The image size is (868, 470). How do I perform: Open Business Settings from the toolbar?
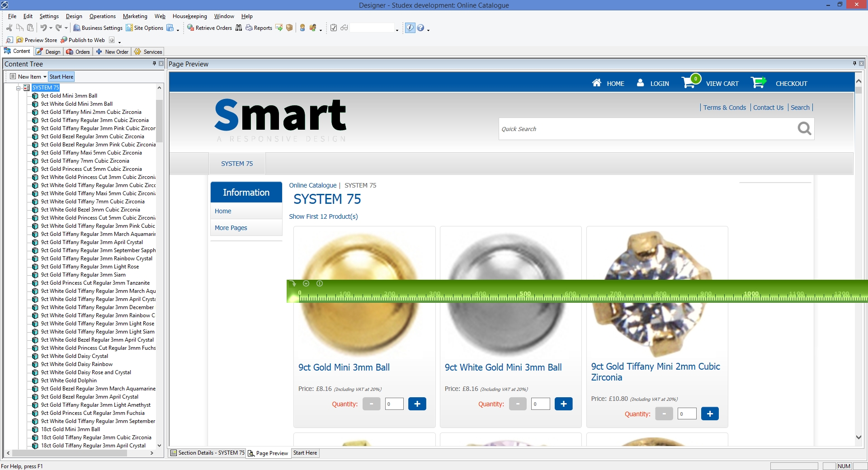[x=98, y=28]
